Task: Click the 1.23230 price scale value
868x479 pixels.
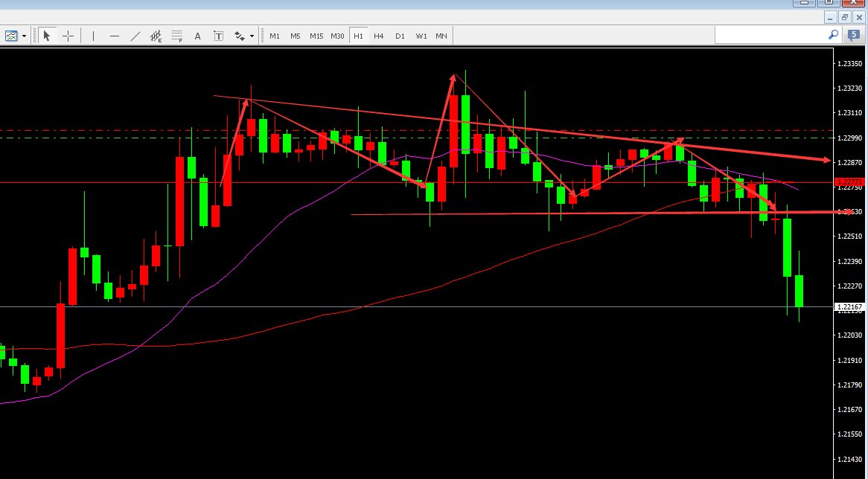Action: pos(849,88)
